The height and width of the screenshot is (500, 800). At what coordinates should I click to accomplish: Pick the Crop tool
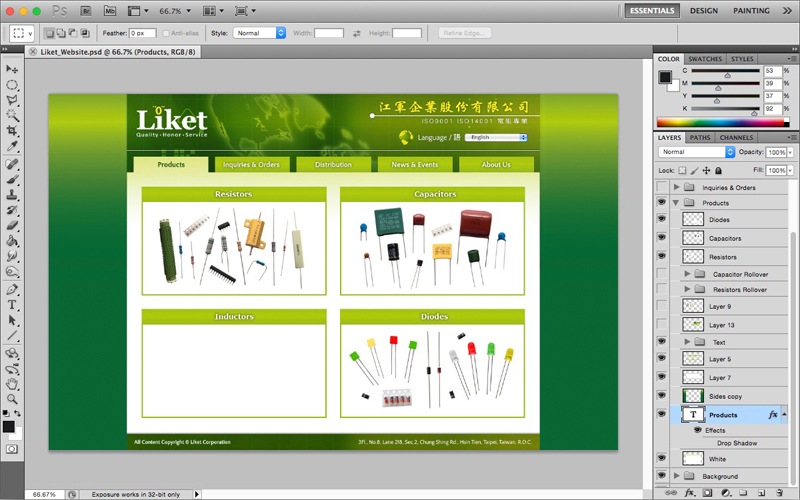click(x=13, y=131)
